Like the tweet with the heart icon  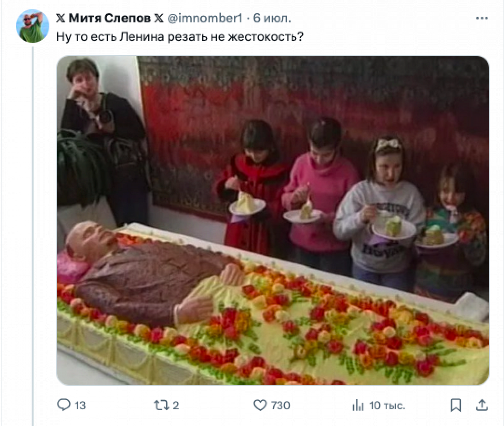(x=260, y=405)
